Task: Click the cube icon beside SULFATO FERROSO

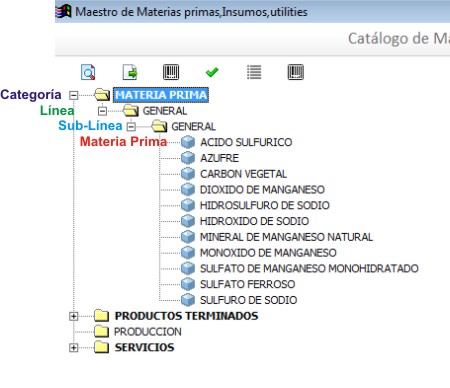Action: coord(188,284)
